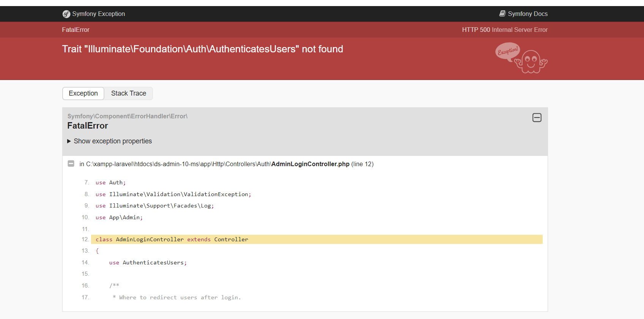Click the "use AuthenticatesUsers;" code line
Screen dimensions: 644x319
(x=148, y=262)
